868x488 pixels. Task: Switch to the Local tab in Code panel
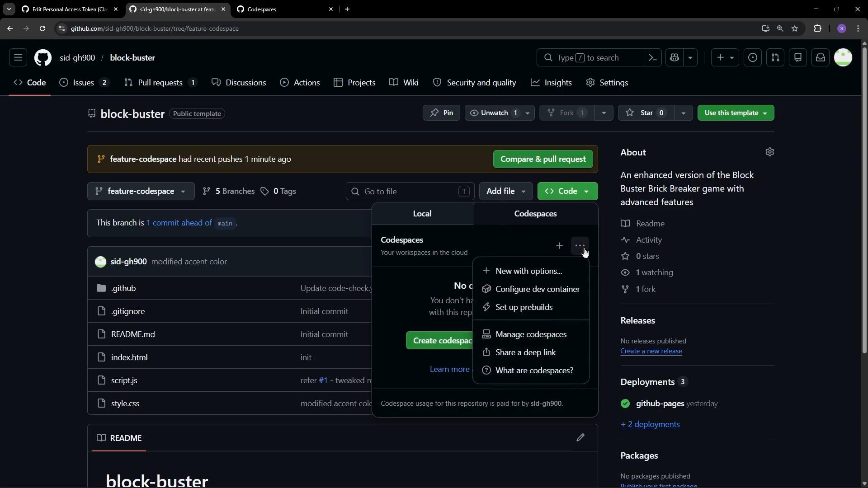422,214
